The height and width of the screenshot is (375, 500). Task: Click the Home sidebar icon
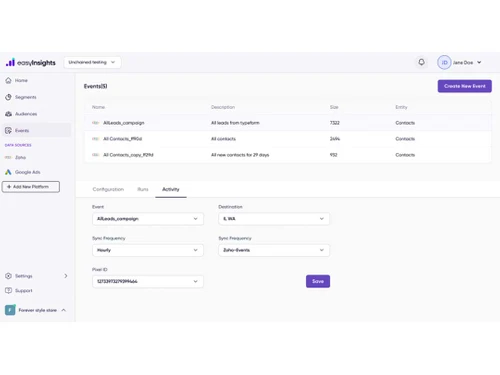(8, 80)
